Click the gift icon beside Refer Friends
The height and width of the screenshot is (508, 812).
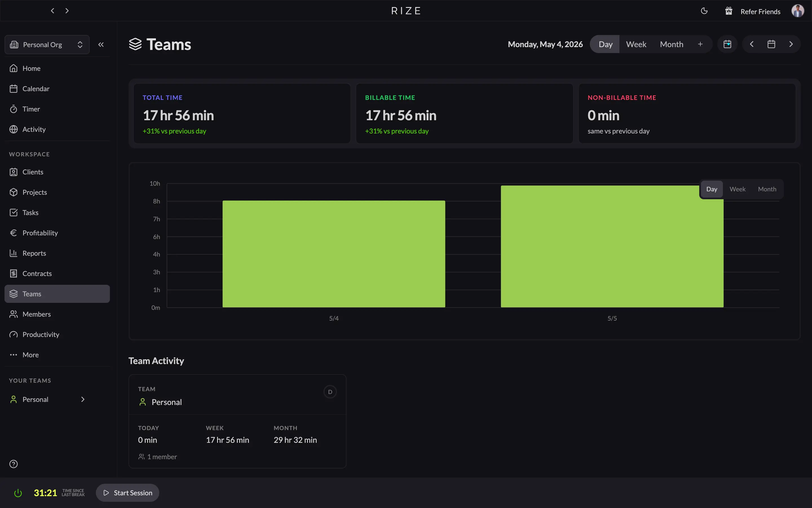[x=729, y=11]
